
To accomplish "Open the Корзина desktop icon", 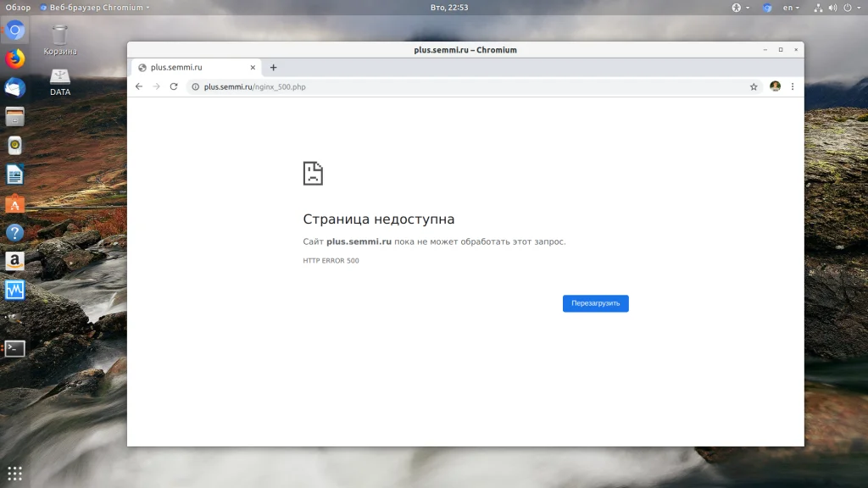I will tap(60, 41).
